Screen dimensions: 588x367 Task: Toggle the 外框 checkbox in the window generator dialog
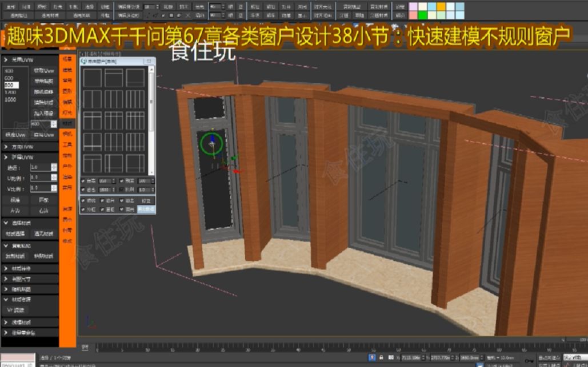pyautogui.click(x=83, y=209)
